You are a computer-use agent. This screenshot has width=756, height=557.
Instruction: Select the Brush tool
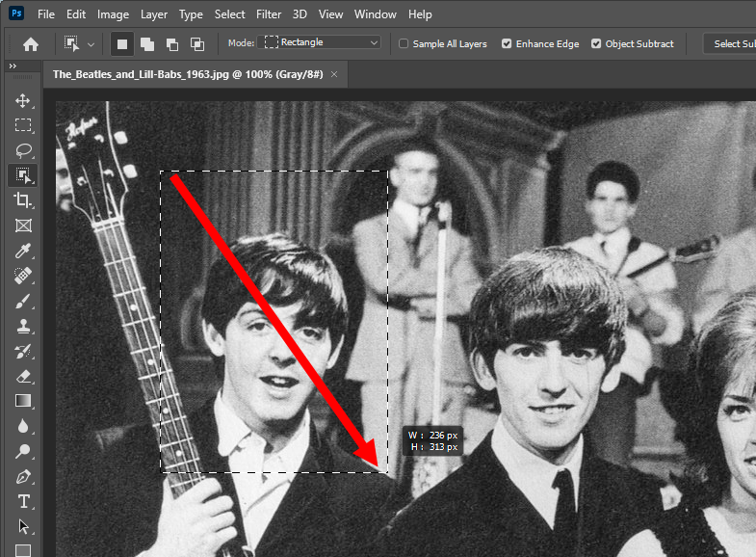pos(23,301)
